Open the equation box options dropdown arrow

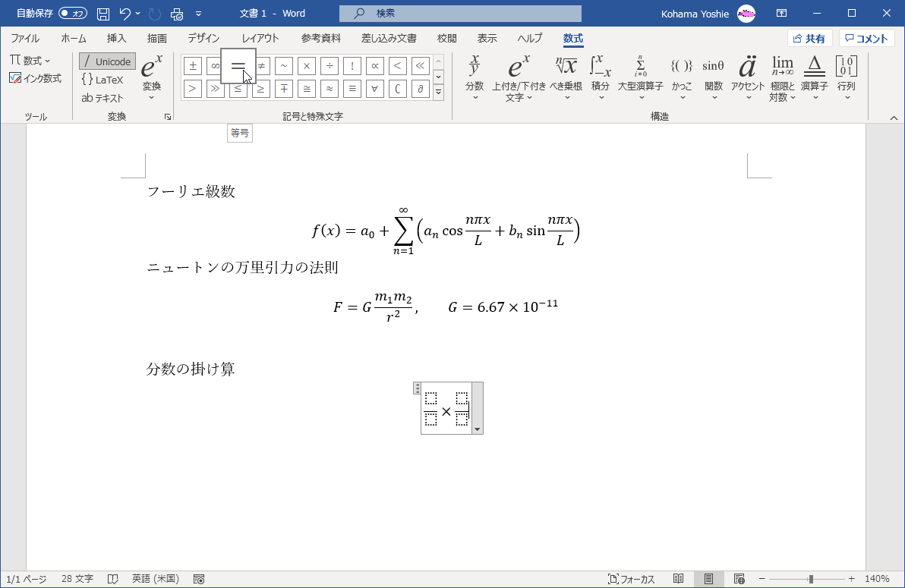click(477, 429)
